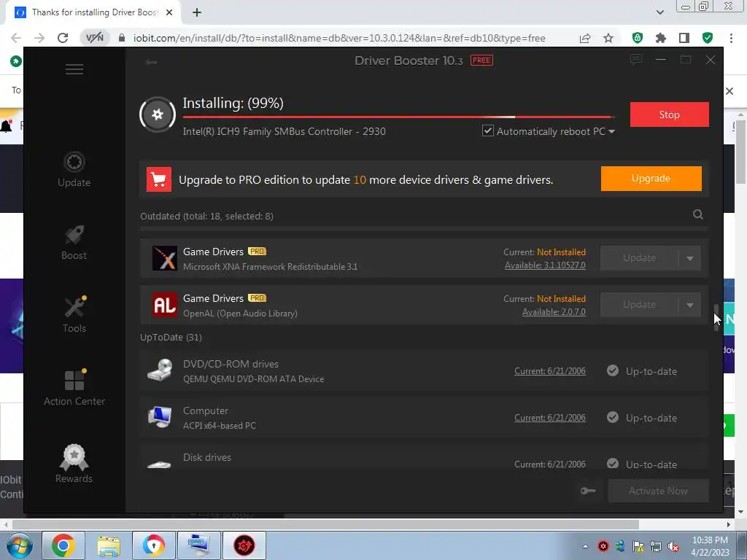
Task: Open Chrome from the Windows taskbar
Action: [x=63, y=545]
